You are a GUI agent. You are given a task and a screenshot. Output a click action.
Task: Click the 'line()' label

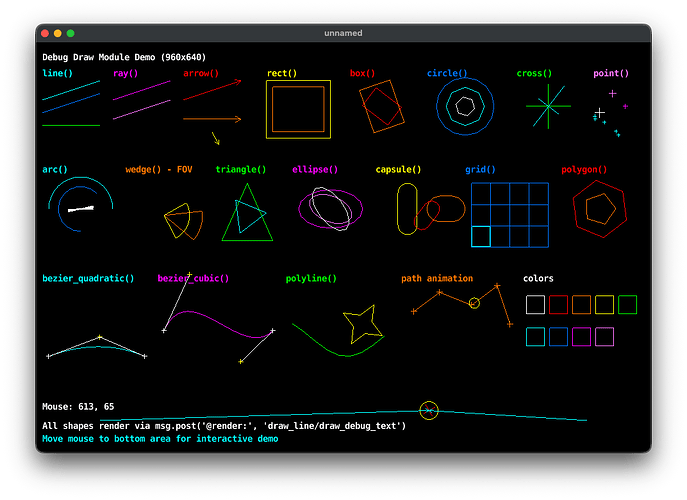57,73
